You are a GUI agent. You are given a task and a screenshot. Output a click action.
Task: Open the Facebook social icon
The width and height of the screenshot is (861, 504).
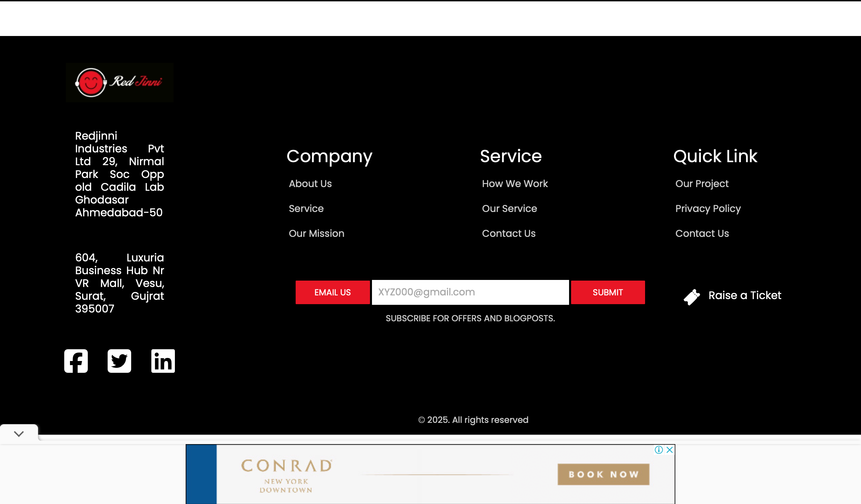(x=76, y=361)
